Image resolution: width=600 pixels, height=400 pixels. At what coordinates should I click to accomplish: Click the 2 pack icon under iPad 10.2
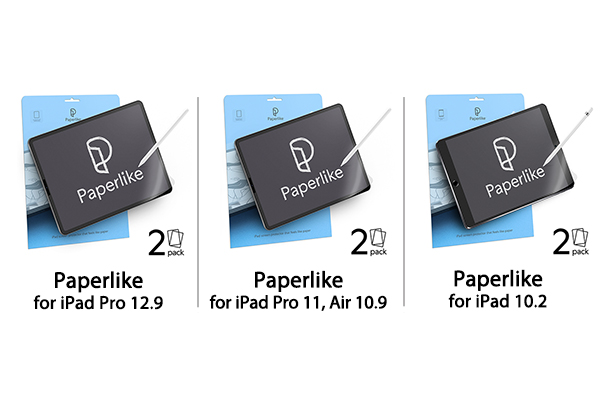(x=571, y=242)
